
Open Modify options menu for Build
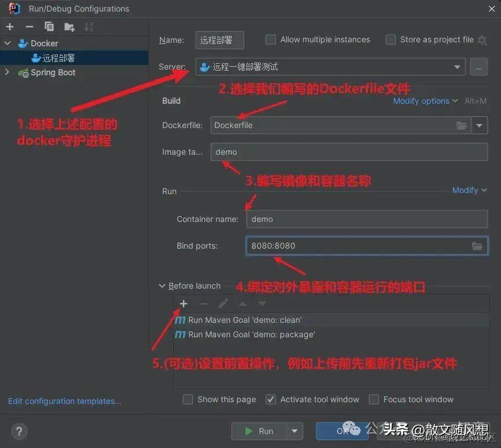coord(426,101)
